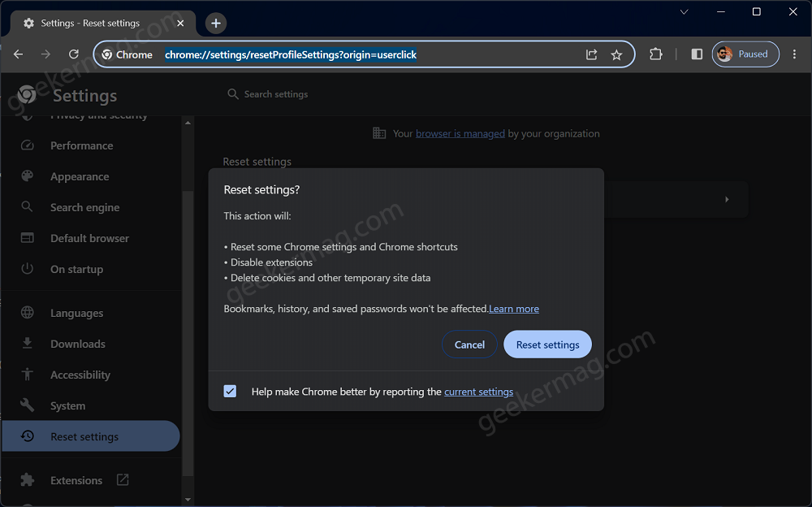Click the sidebar scroll up arrow

[x=188, y=123]
